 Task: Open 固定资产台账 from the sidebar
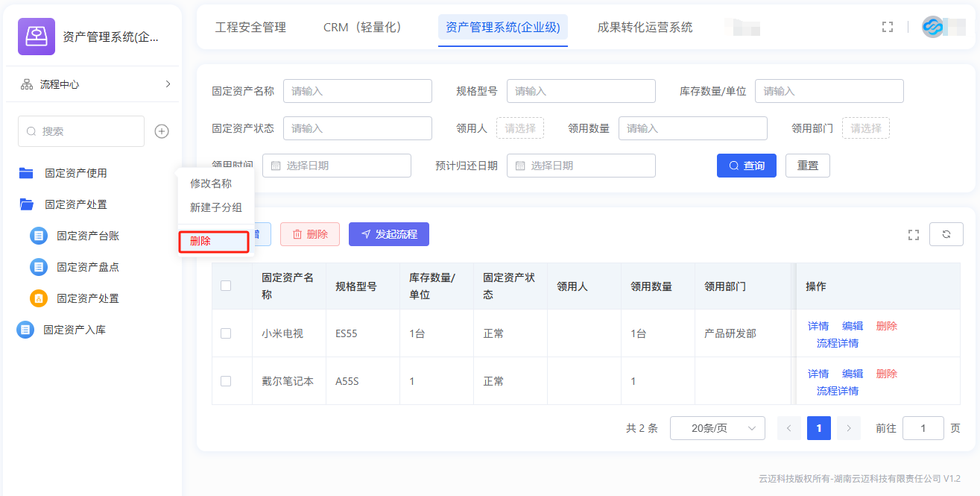pyautogui.click(x=87, y=236)
